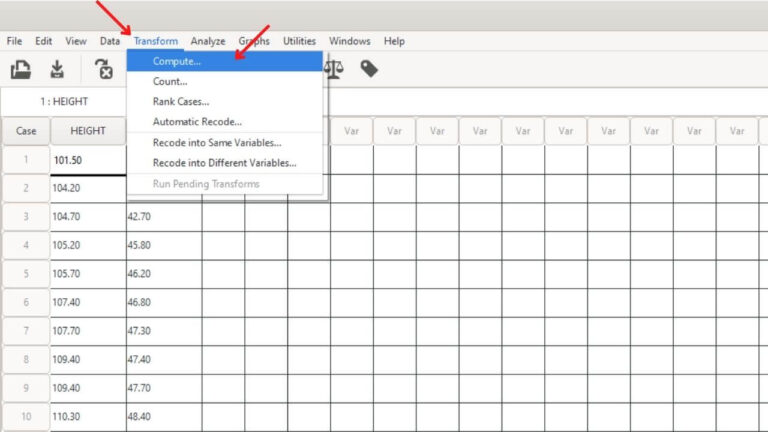Select the cell containing 47.70
768x432 pixels.
(x=164, y=388)
